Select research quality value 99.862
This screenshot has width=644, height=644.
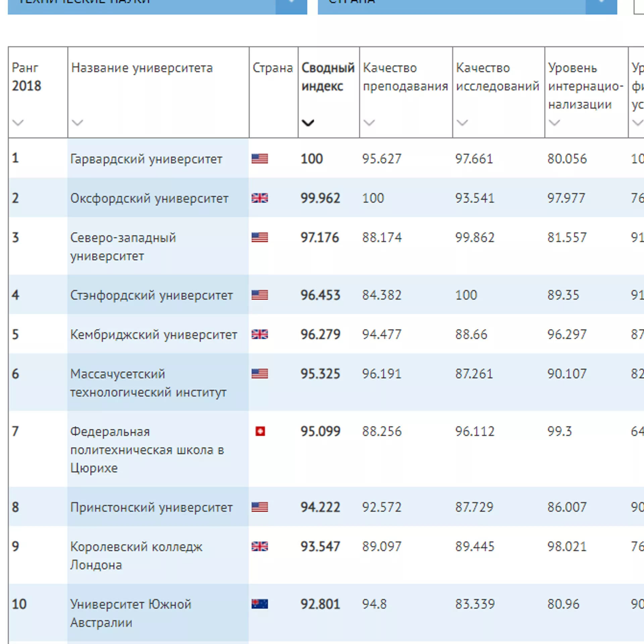click(x=475, y=237)
